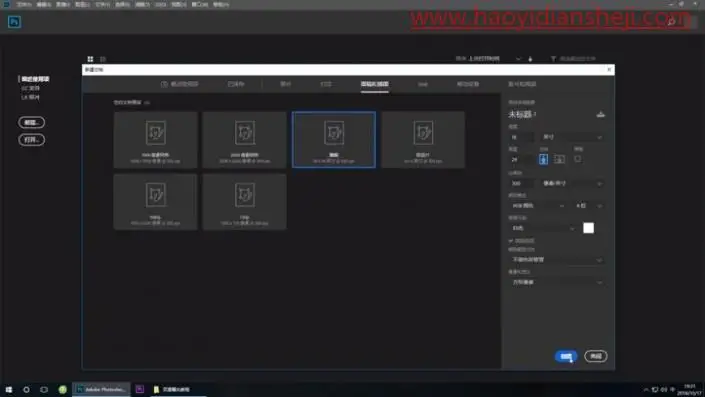Open Task View on the taskbar

point(44,389)
